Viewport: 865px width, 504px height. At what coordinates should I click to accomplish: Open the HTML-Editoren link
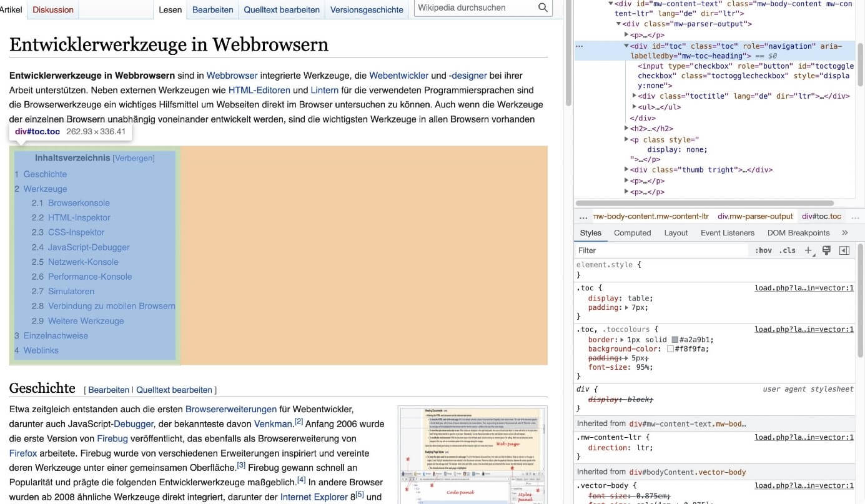pos(259,90)
